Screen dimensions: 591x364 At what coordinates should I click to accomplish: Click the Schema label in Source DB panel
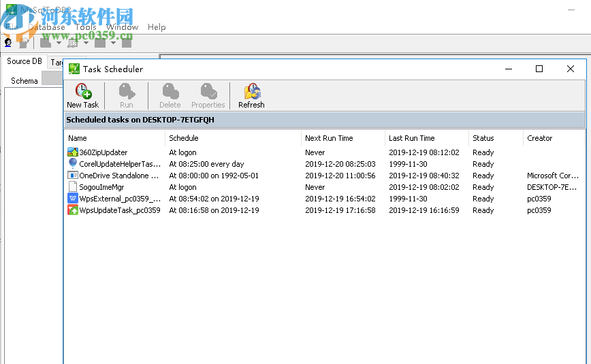(x=24, y=81)
